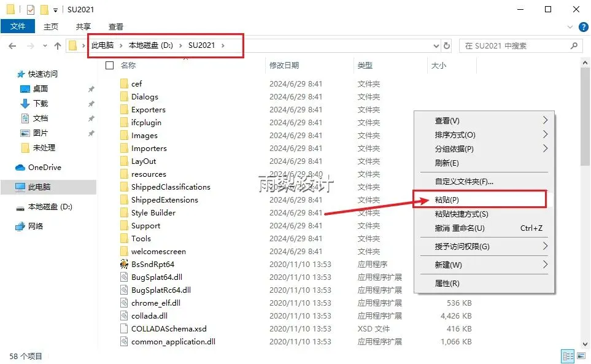
Task: Go up one folder level arrow
Action: coord(58,46)
